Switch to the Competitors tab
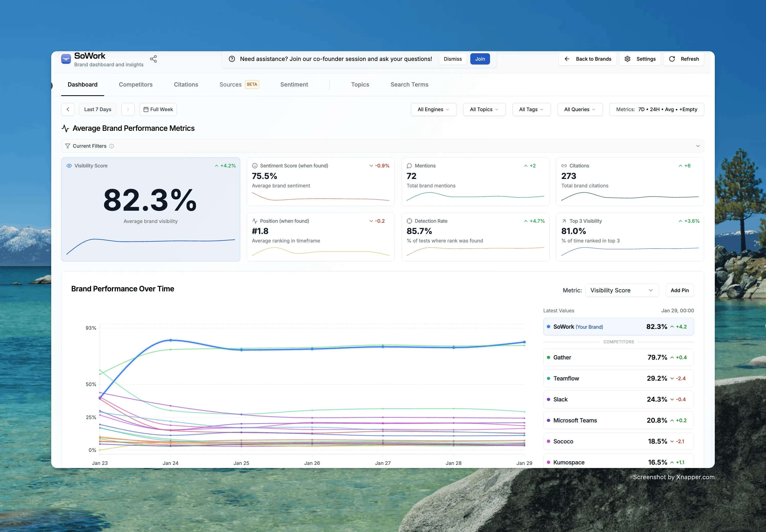The image size is (766, 532). [x=136, y=84]
